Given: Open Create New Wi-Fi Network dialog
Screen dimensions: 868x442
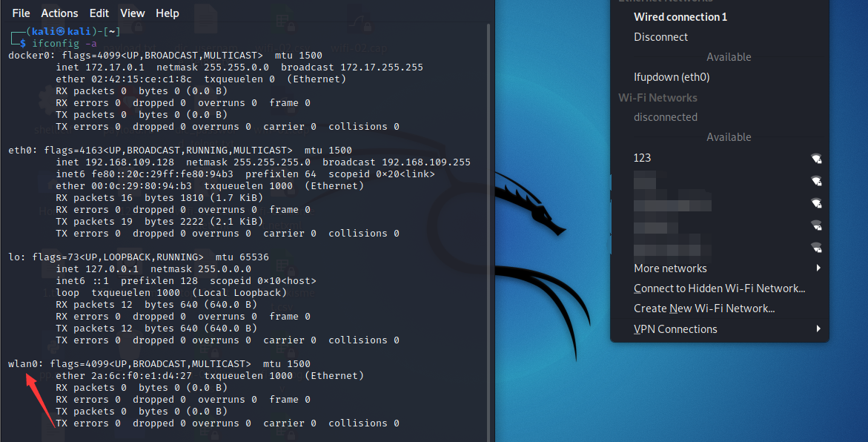Looking at the screenshot, I should 704,309.
